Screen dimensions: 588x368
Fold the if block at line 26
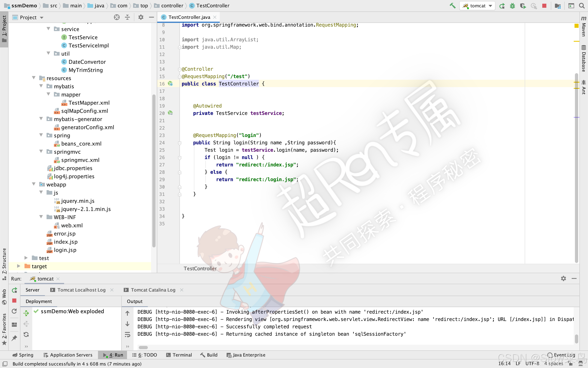[179, 158]
